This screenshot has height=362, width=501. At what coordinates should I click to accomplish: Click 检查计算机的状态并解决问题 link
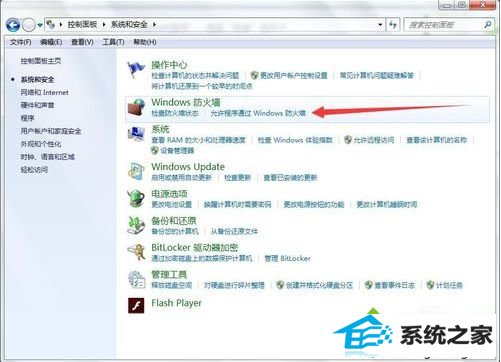195,76
